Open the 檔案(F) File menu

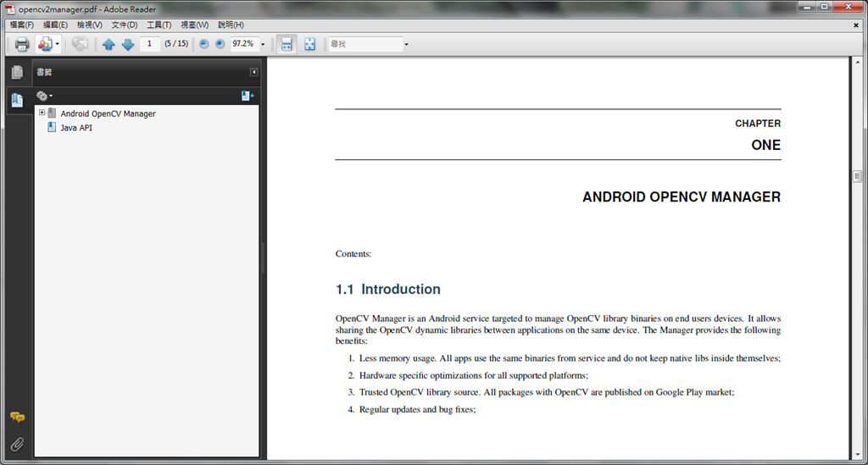coord(21,25)
